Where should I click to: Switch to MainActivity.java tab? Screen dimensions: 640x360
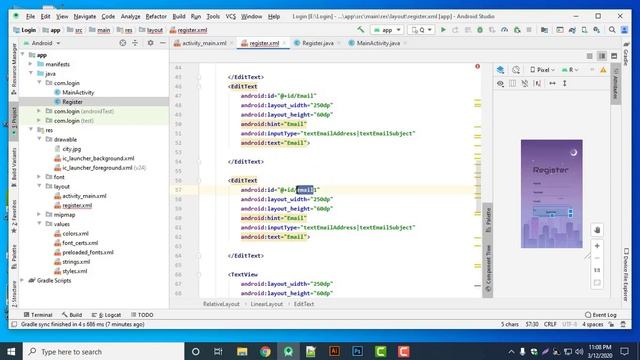378,43
